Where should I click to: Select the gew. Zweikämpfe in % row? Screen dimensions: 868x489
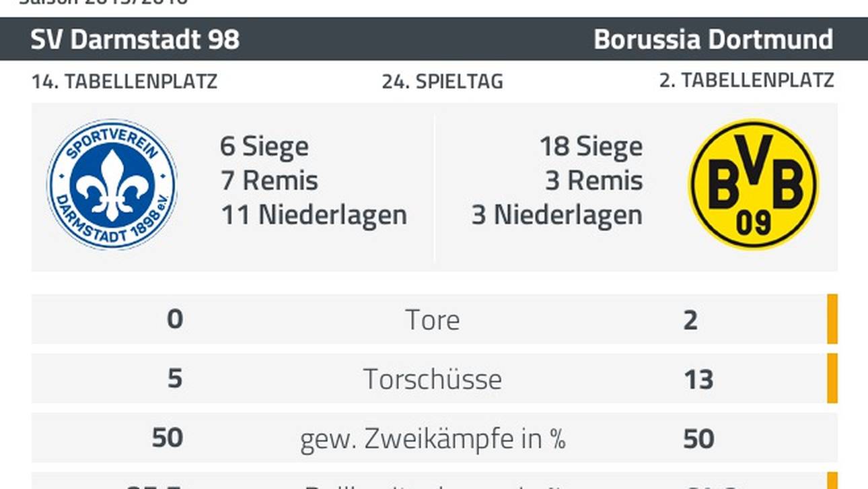point(435,438)
